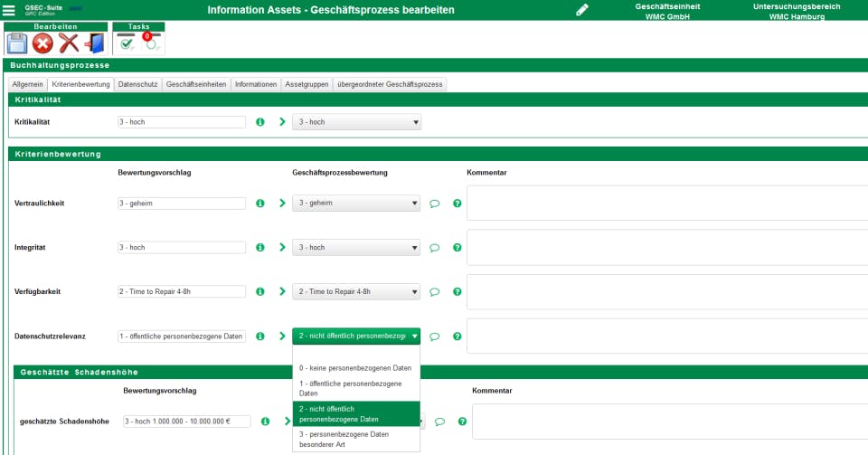This screenshot has height=455, width=868.
Task: Click Schadenshöhe suggestion field 3 - hoch
Action: point(186,422)
